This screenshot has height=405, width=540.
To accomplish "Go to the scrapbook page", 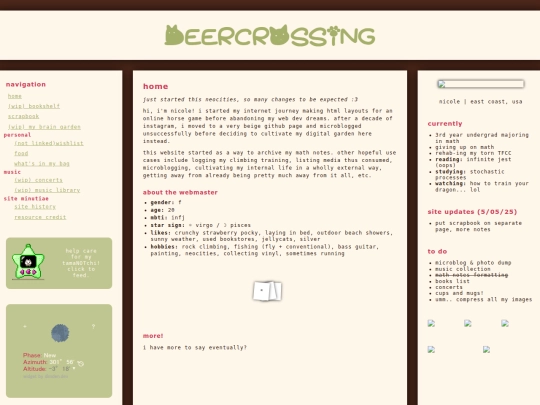I will click(x=23, y=116).
